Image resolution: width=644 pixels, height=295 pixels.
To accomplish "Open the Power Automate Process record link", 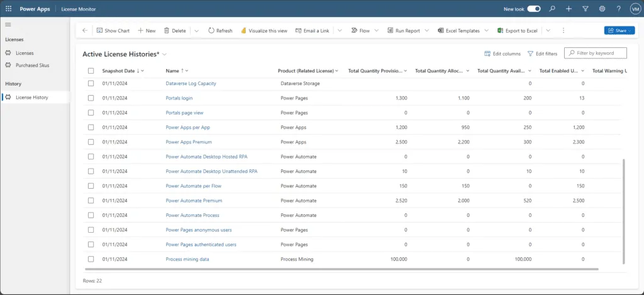I will (192, 215).
